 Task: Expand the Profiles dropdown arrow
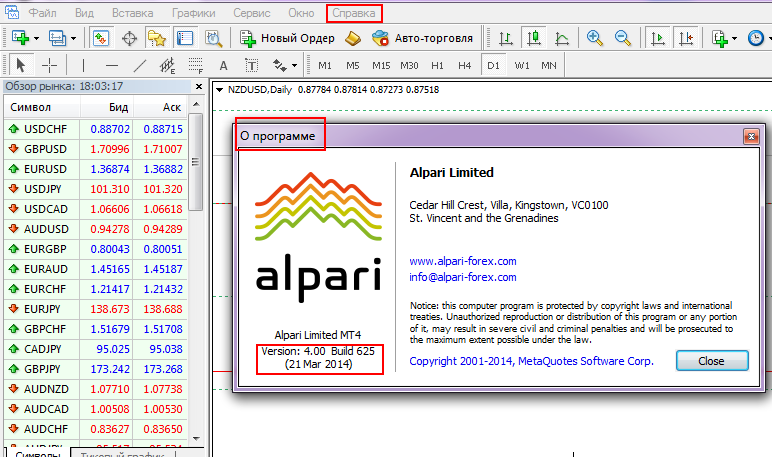click(x=73, y=38)
